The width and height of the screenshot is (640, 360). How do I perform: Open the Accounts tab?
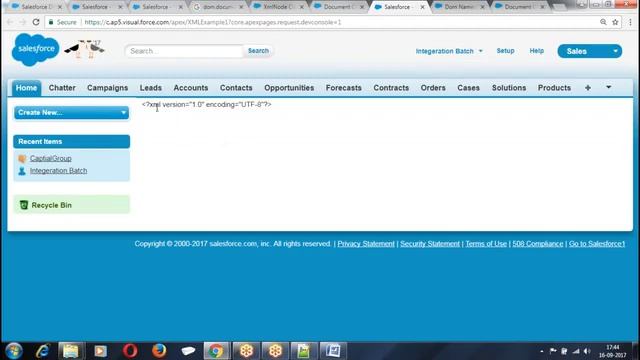coord(191,88)
